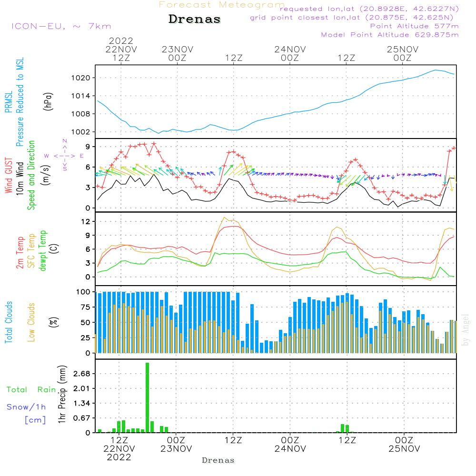Select the 24NOV 00Z top axis label
Viewport: 476px width, 476px height.
pyautogui.click(x=290, y=53)
